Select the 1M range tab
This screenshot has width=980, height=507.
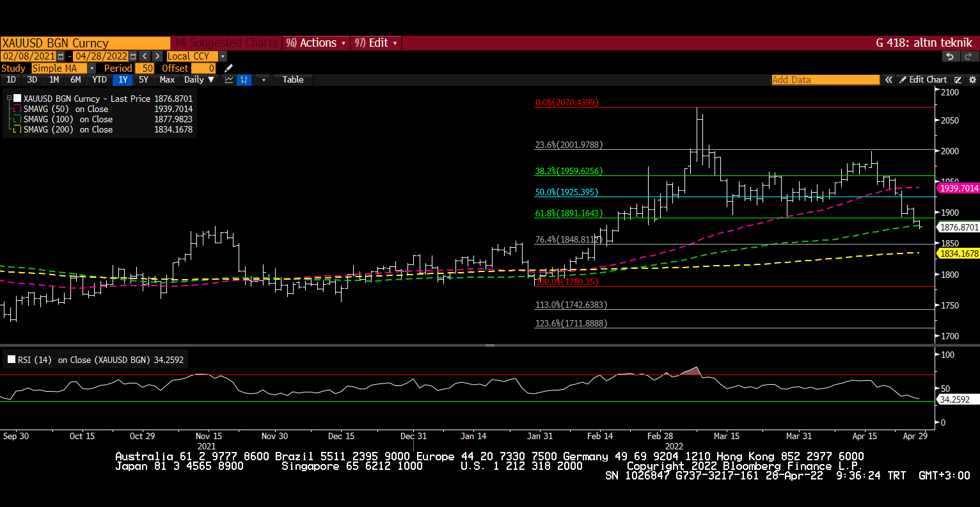pos(54,79)
